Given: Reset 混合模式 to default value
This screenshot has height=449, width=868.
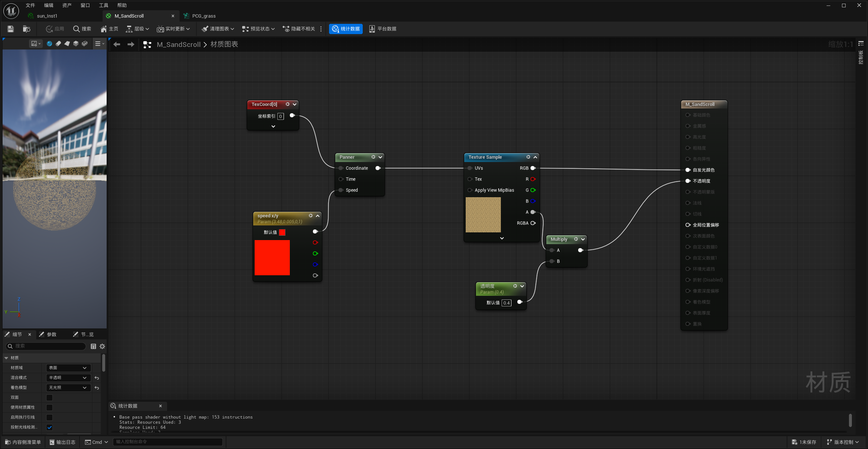Looking at the screenshot, I should pyautogui.click(x=97, y=378).
